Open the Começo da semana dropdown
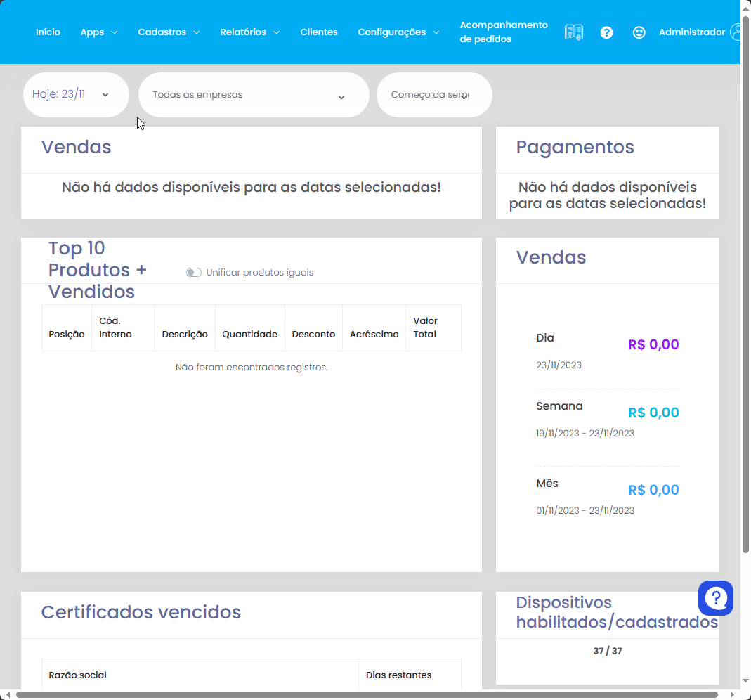The image size is (751, 700). 434,95
